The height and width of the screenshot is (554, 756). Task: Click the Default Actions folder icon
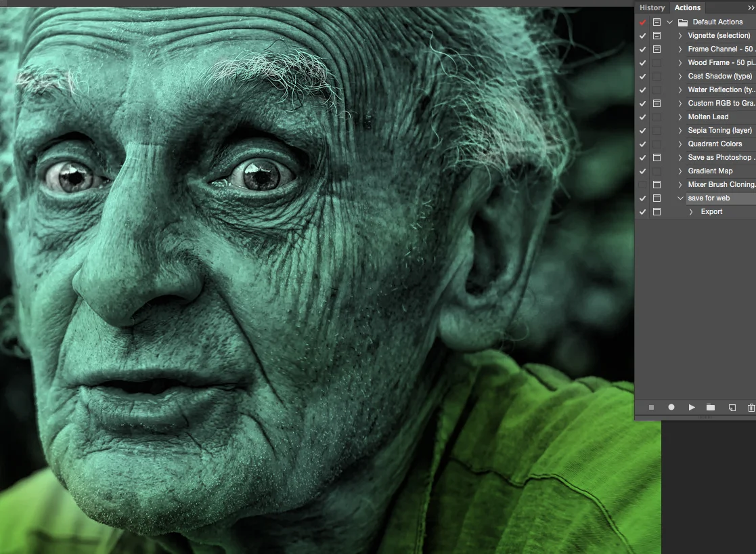tap(683, 22)
